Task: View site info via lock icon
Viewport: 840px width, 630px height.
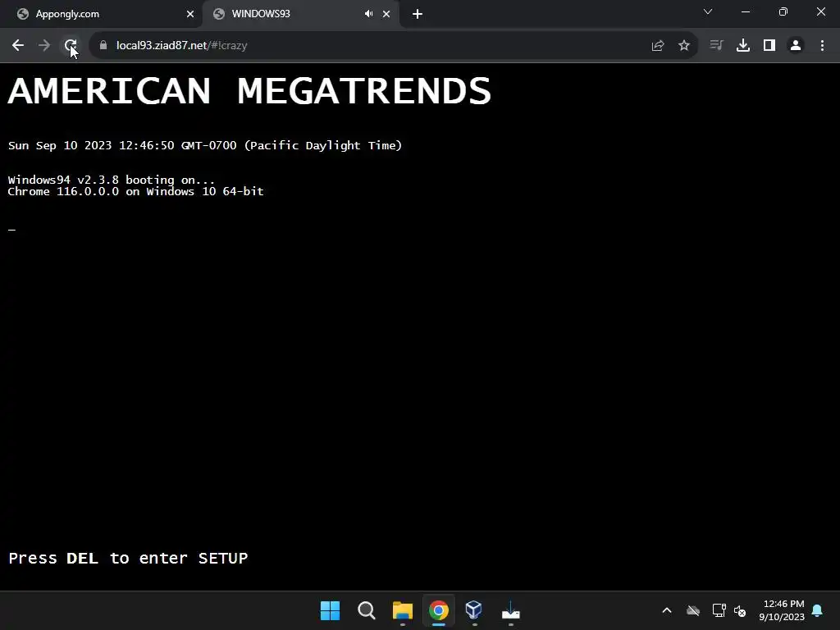Action: coord(103,46)
